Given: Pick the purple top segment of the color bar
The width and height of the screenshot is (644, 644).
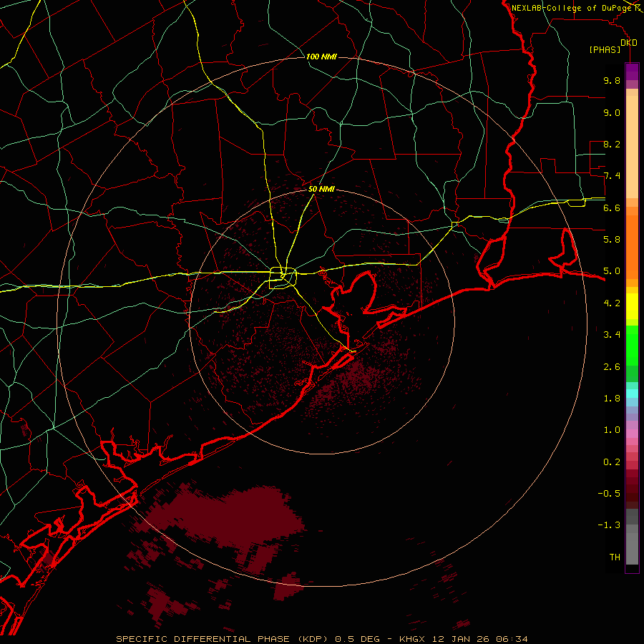Looking at the screenshot, I should [x=632, y=72].
